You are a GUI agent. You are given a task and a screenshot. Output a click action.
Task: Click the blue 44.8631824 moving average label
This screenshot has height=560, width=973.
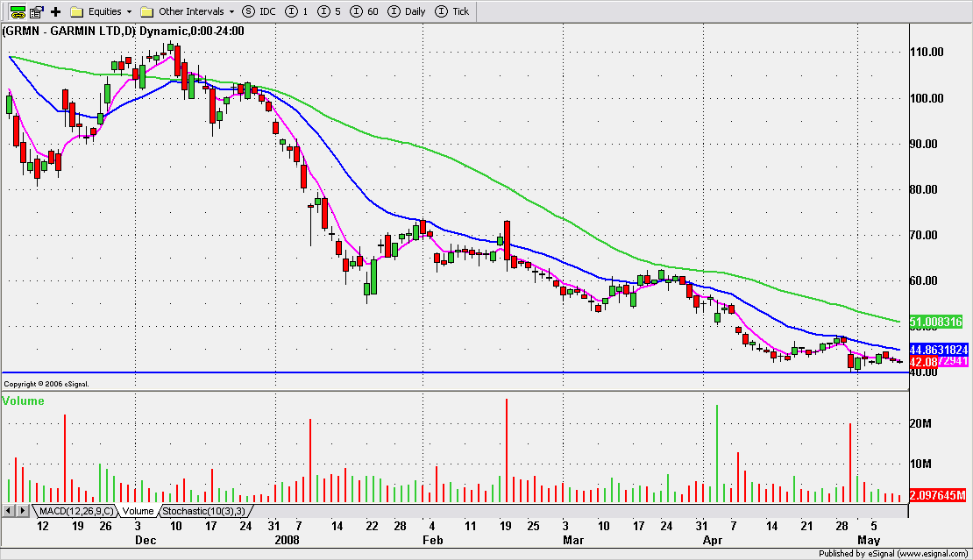point(938,350)
